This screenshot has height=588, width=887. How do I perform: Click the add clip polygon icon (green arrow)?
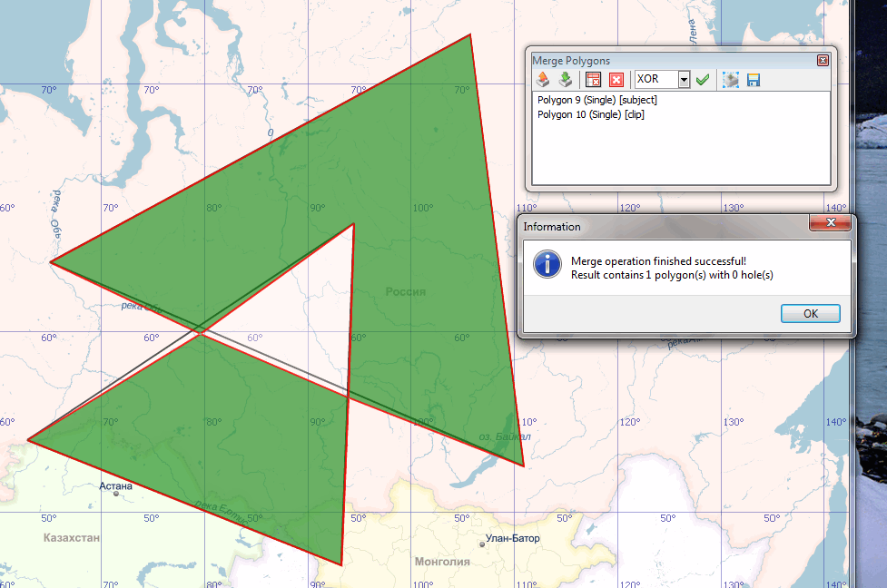pos(564,80)
